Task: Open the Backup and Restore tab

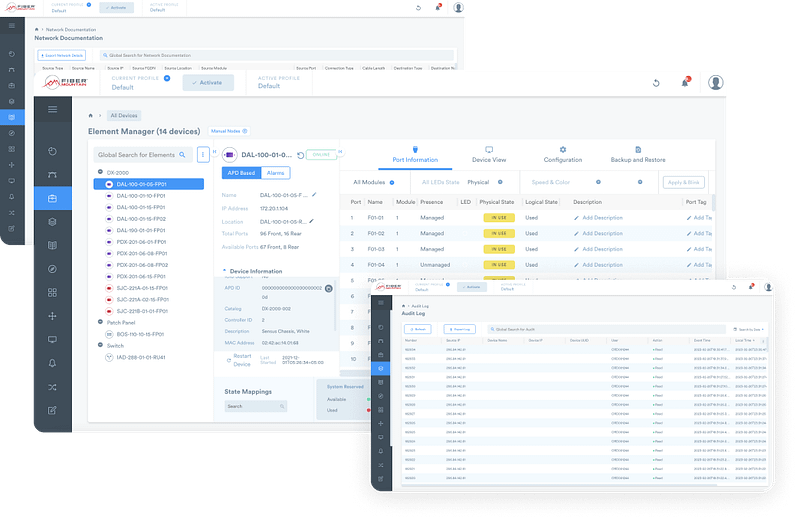Action: pos(638,155)
